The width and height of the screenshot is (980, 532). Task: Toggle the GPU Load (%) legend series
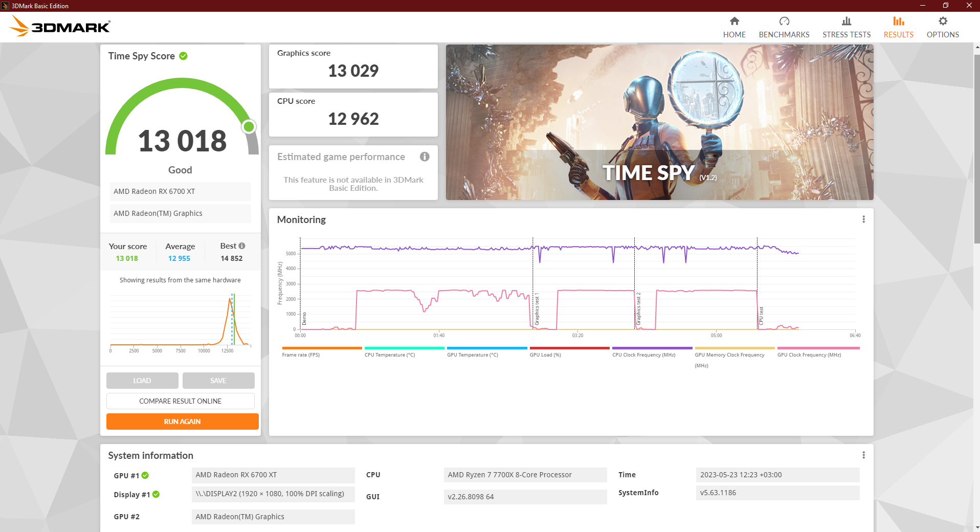pyautogui.click(x=569, y=352)
